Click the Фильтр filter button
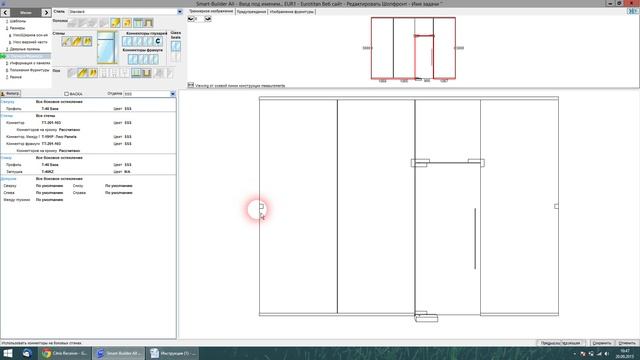 point(11,93)
